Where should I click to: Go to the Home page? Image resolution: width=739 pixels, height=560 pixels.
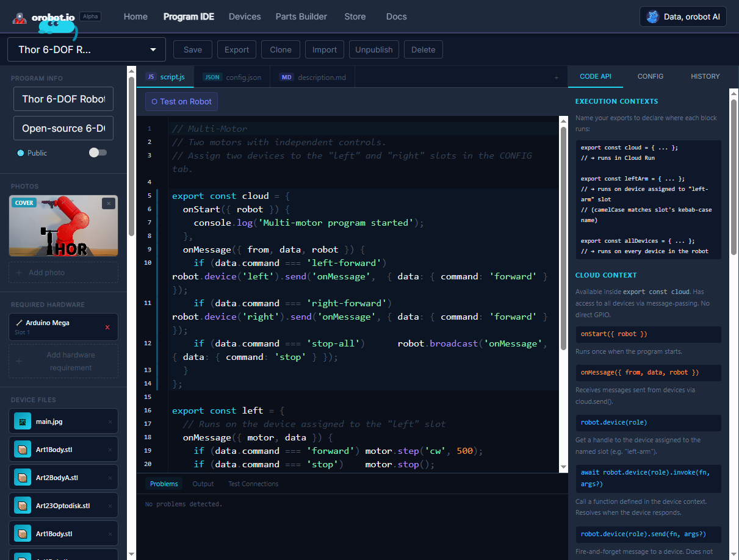click(x=135, y=16)
